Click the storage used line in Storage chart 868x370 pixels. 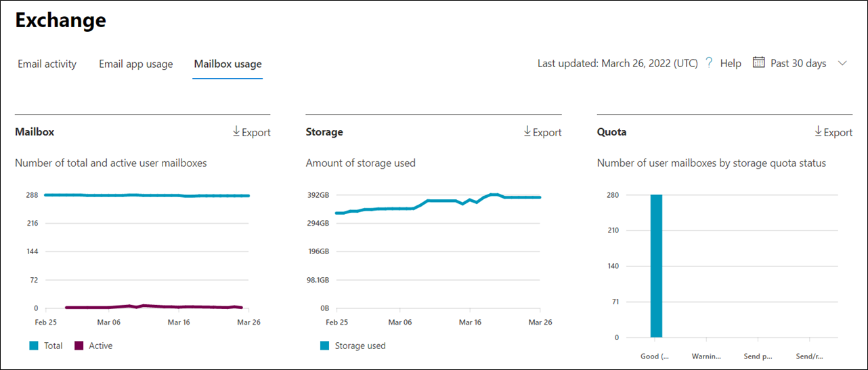(440, 201)
